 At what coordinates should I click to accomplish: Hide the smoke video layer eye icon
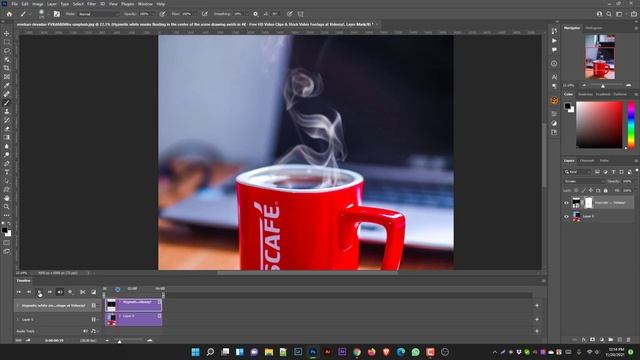(x=566, y=203)
